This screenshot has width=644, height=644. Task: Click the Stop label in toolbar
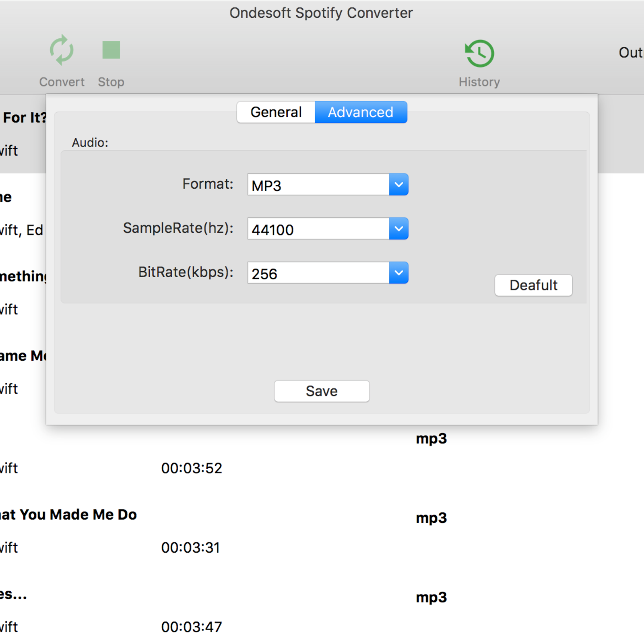pos(111,82)
